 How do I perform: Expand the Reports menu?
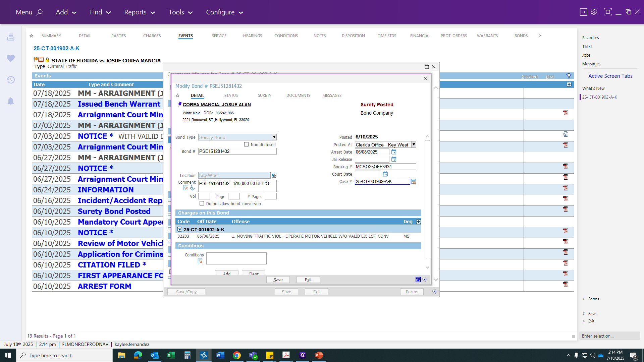pos(140,12)
